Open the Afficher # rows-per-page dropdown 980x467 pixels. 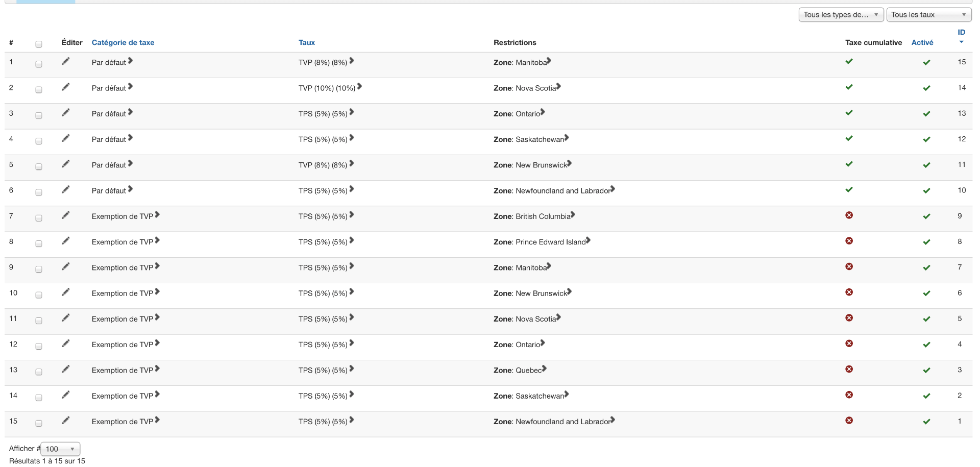[x=60, y=449]
